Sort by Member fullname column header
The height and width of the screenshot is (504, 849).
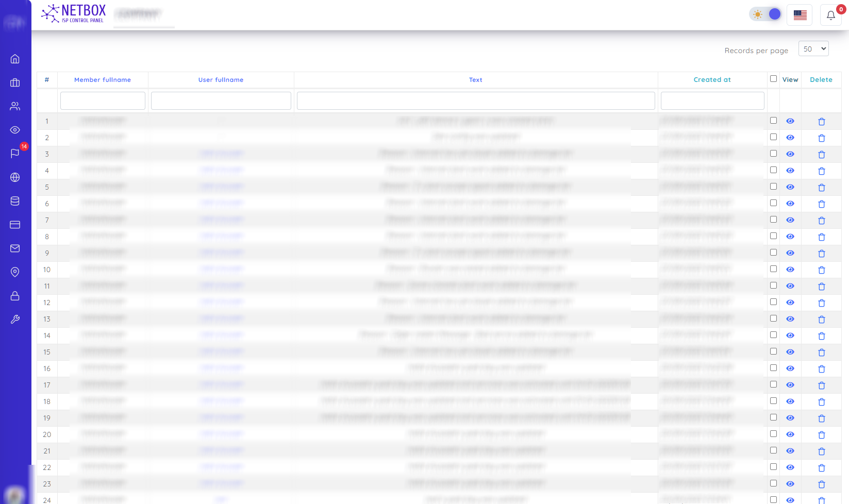pyautogui.click(x=103, y=80)
